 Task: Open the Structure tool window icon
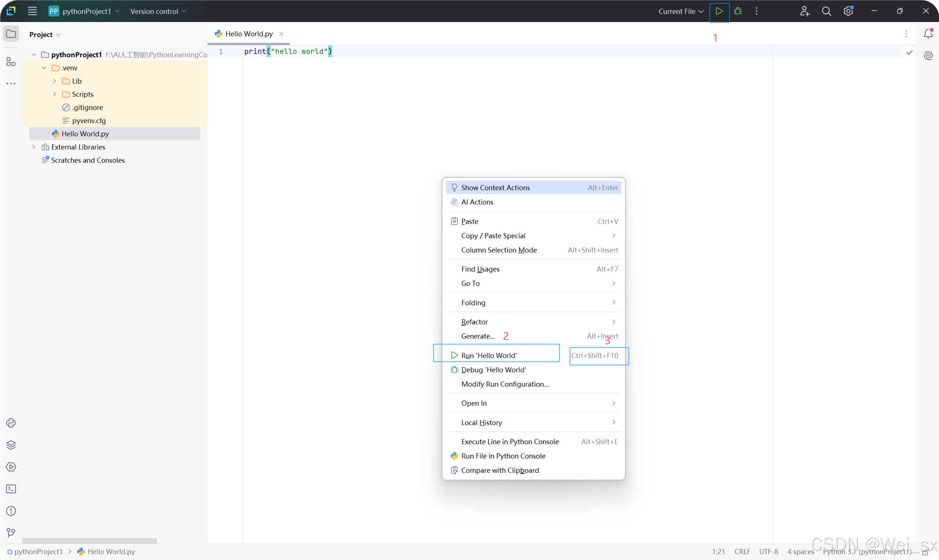pos(11,62)
